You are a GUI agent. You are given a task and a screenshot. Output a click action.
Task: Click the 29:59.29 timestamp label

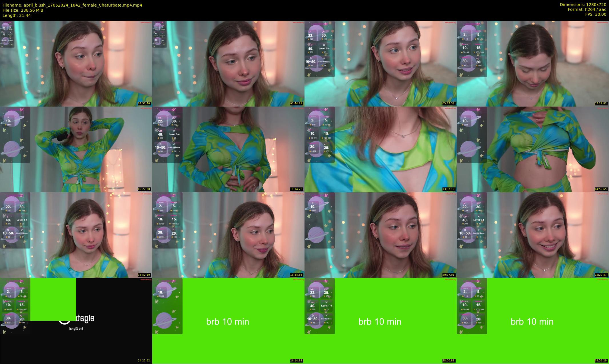(601, 361)
